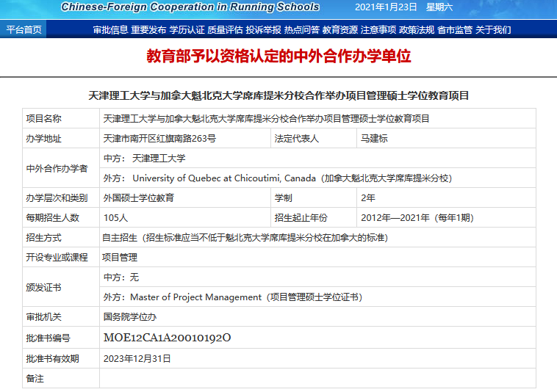The image size is (557, 392).
Task: Click the date text 2021年1月23日
Action: (386, 7)
